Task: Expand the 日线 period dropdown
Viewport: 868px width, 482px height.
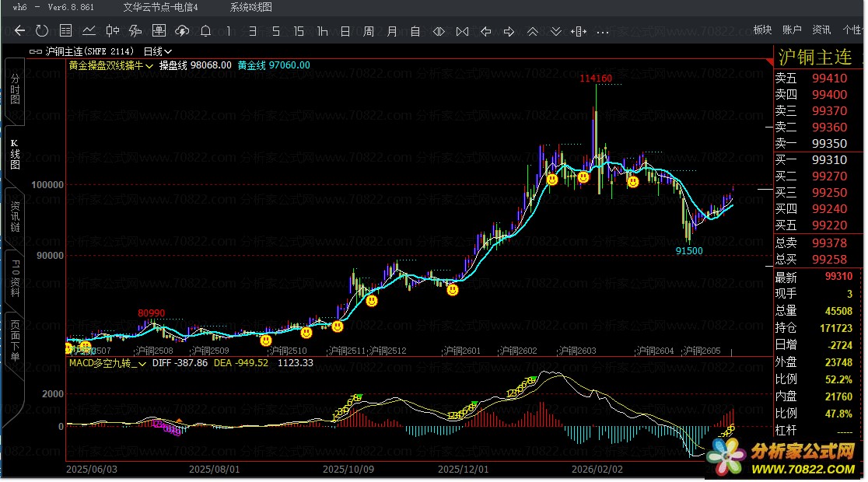Action: (158, 51)
